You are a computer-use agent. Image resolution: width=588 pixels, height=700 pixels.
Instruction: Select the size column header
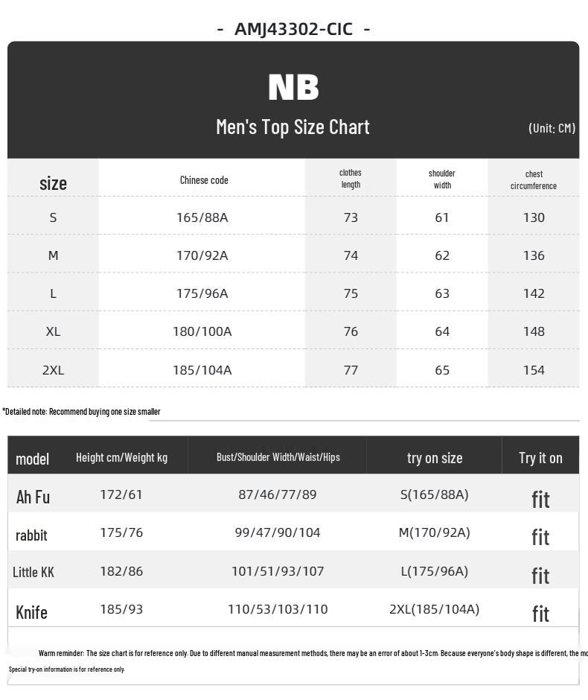tap(53, 183)
